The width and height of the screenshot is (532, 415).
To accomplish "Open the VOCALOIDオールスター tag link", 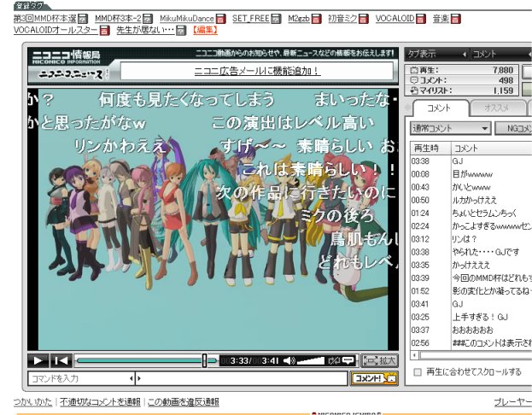I will tap(56, 31).
